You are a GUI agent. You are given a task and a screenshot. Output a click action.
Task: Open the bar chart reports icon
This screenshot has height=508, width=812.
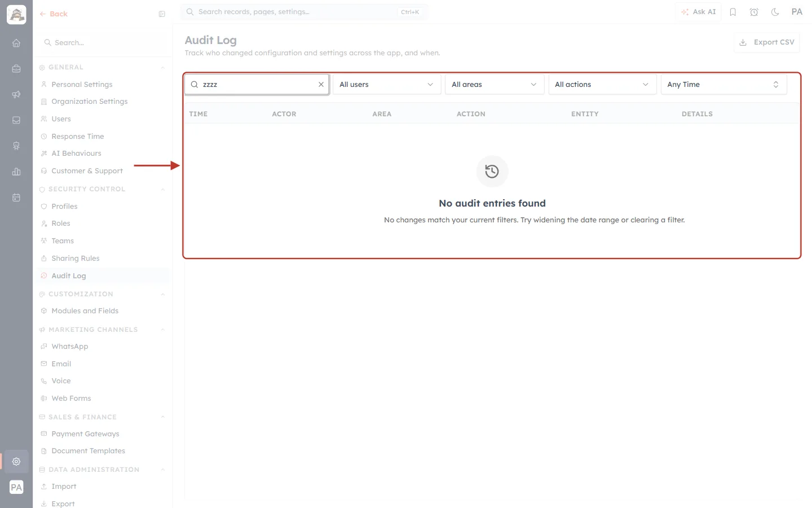tap(16, 172)
